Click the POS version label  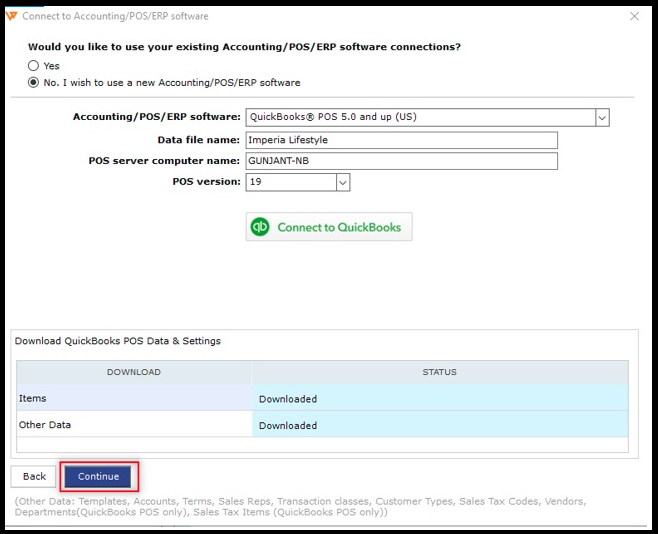coord(206,182)
